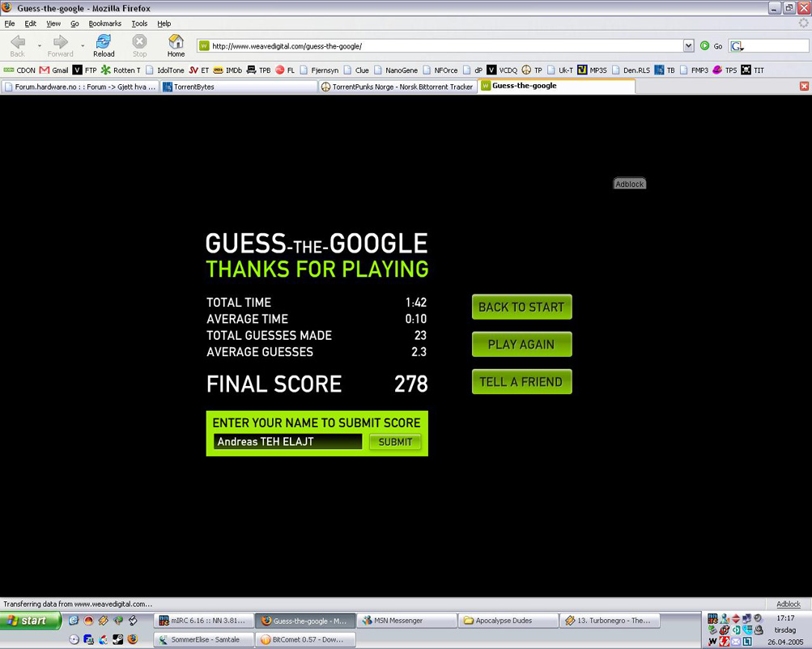This screenshot has height=649, width=812.
Task: Click the Adblock link in the status bar
Action: (789, 604)
